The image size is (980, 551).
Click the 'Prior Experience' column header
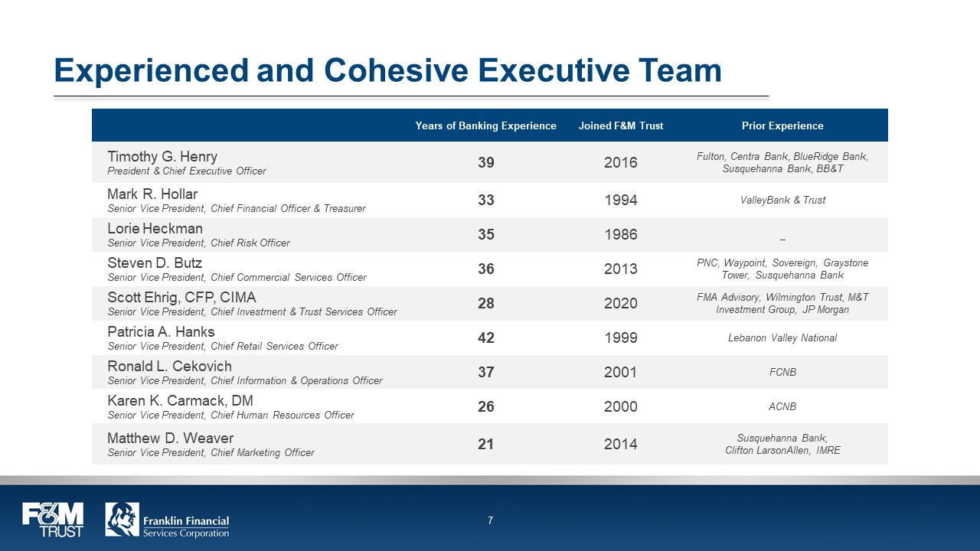coord(782,126)
